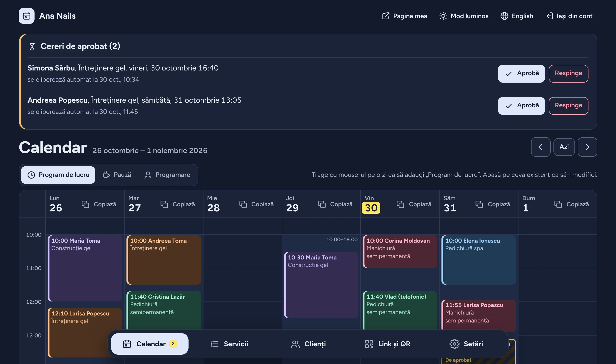Select Program de lucru mode

(x=58, y=175)
